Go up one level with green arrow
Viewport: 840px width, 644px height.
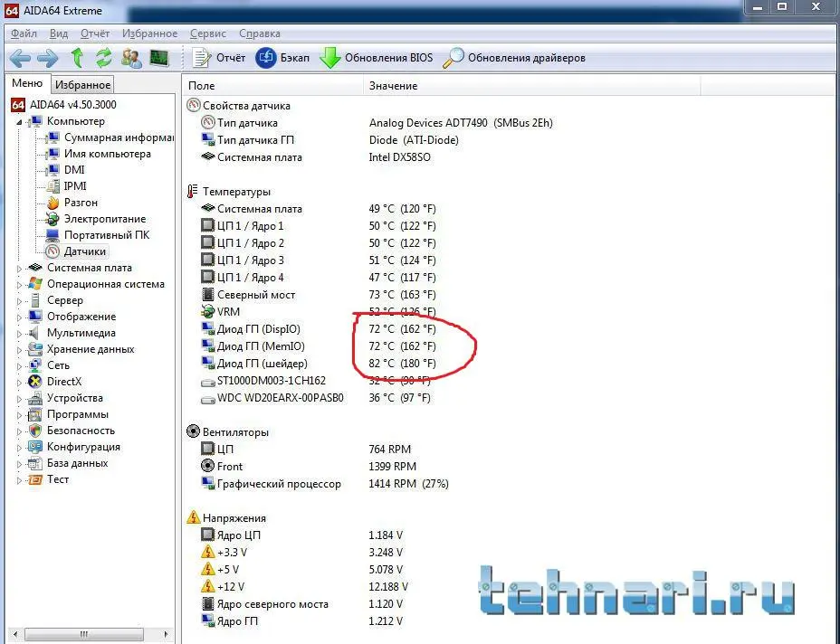click(77, 57)
